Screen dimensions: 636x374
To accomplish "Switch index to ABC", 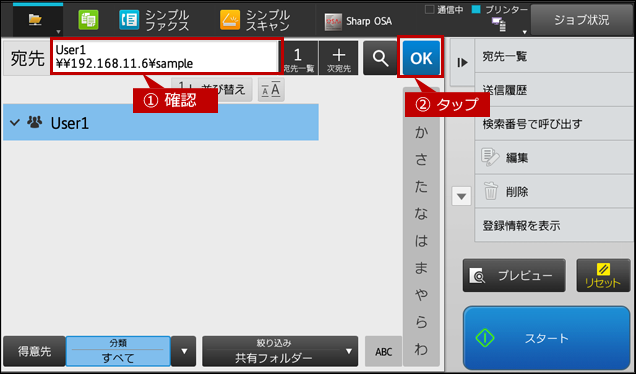I will tap(383, 351).
